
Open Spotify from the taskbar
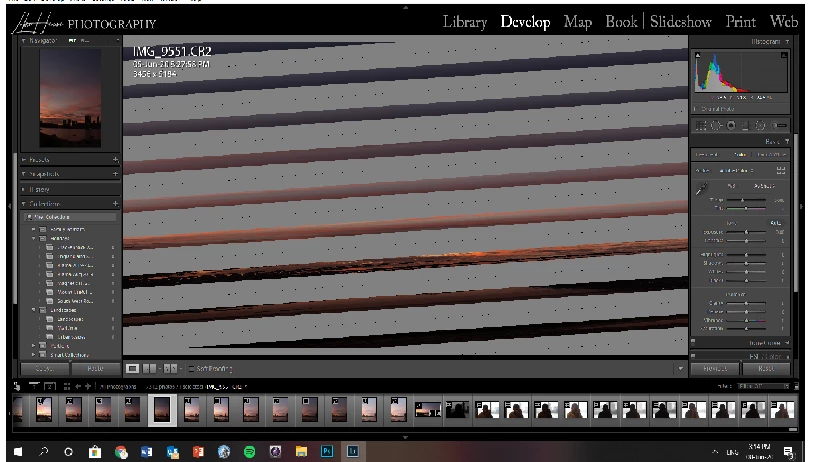coord(250,451)
